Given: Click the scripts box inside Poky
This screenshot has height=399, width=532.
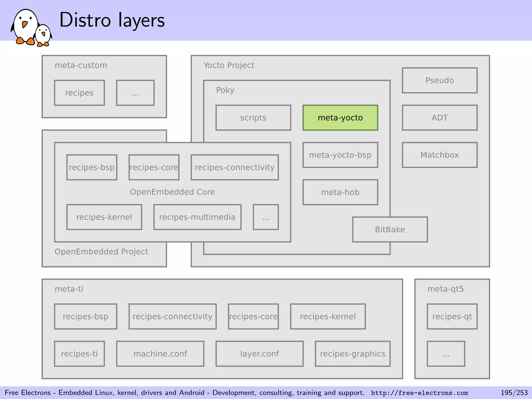Looking at the screenshot, I should (x=253, y=118).
